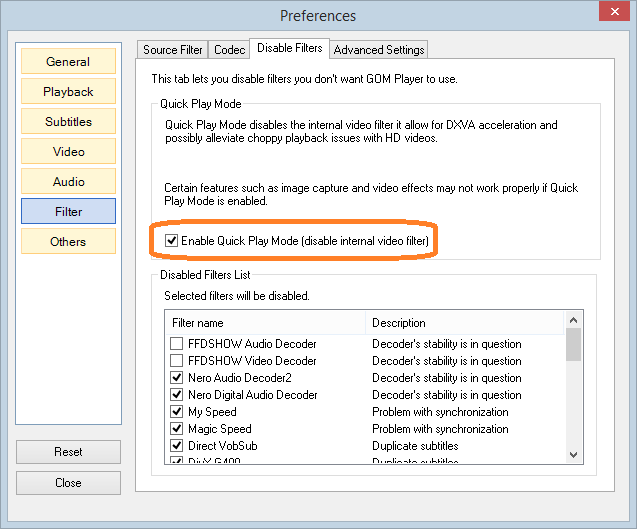Toggle Enable Quick Play Mode checkbox
Viewport: 637px width, 529px height.
171,241
